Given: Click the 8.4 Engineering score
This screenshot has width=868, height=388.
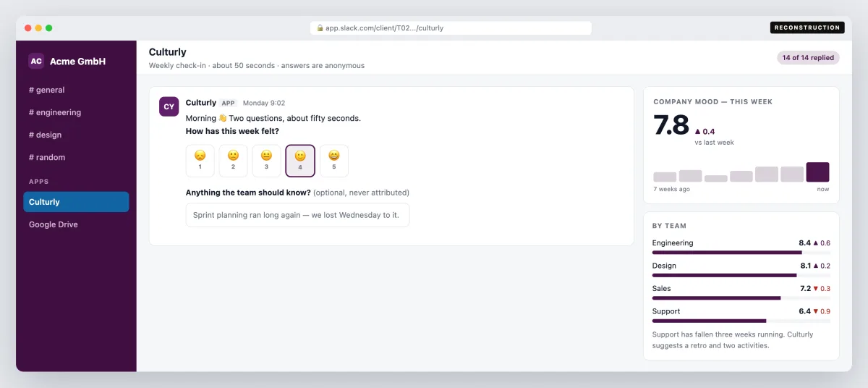Looking at the screenshot, I should tap(804, 243).
